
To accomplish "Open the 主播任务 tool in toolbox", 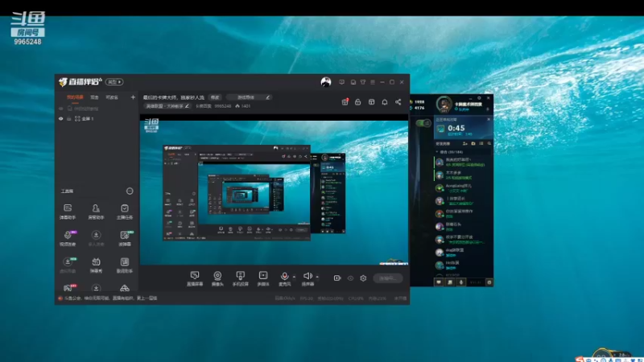I will point(125,212).
